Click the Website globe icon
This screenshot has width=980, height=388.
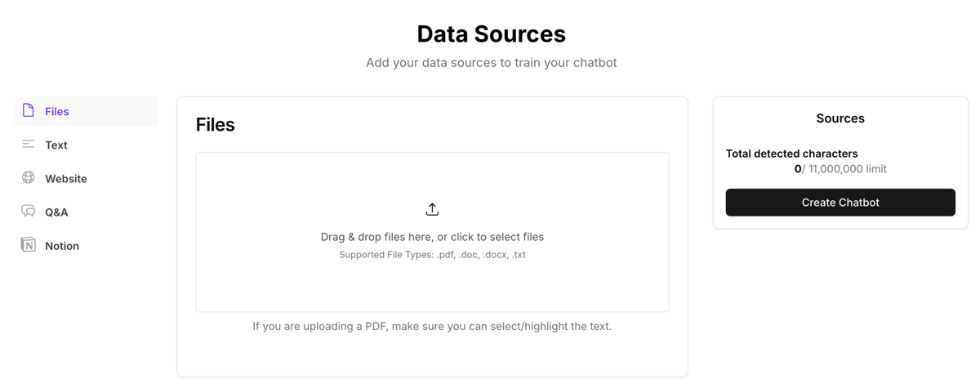click(x=29, y=177)
